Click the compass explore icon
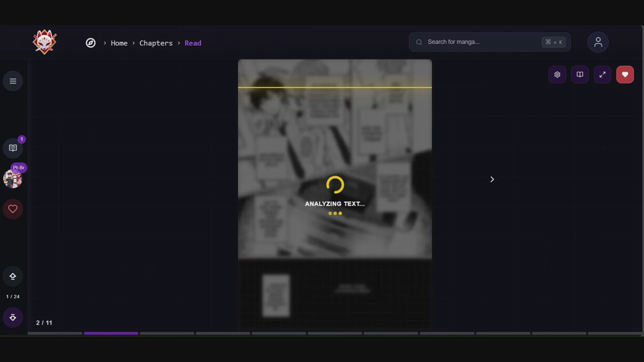The width and height of the screenshot is (644, 362). point(91,43)
